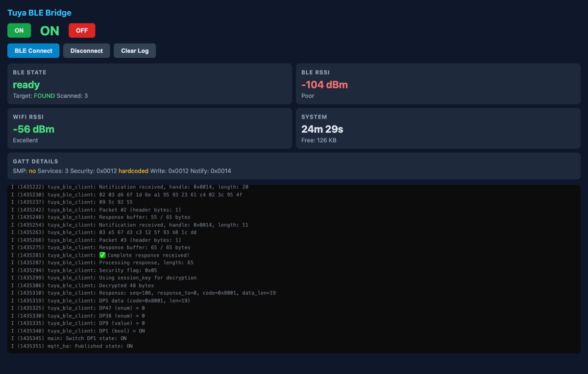
Task: Click log line 'DP38 (enum) = 0'
Action: [x=78, y=316]
